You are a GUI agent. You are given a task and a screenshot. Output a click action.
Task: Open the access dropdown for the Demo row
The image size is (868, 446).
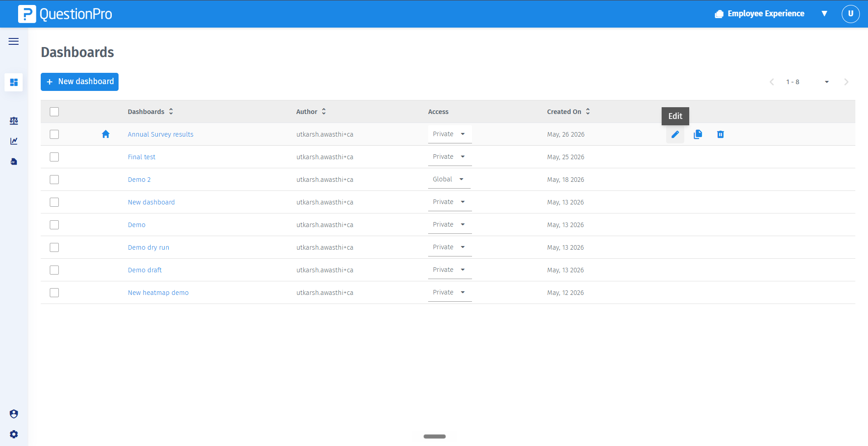450,225
